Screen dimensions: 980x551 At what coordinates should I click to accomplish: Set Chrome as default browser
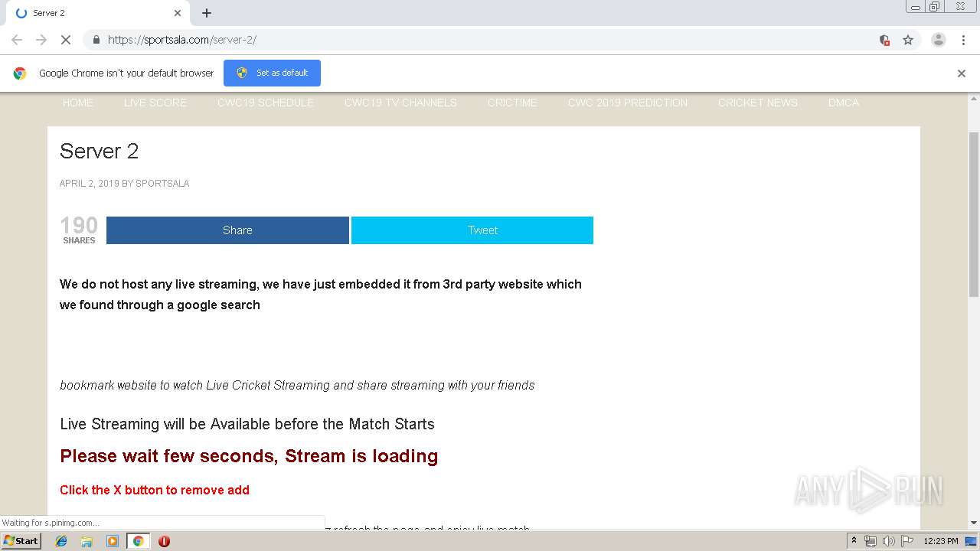[x=272, y=73]
